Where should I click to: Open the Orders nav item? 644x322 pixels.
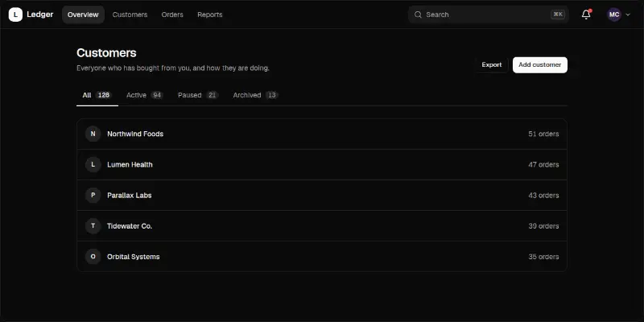tap(172, 14)
